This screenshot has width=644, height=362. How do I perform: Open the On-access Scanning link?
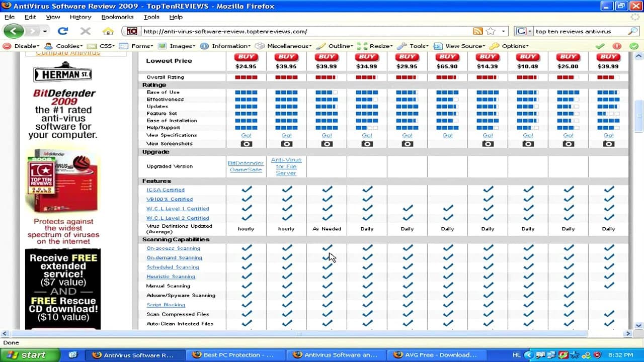click(173, 248)
